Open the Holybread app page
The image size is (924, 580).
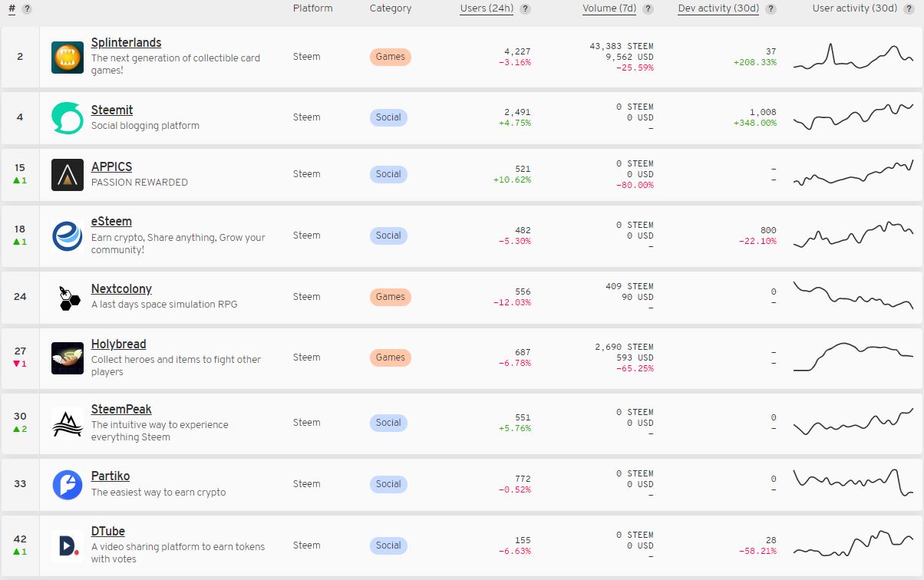[118, 344]
